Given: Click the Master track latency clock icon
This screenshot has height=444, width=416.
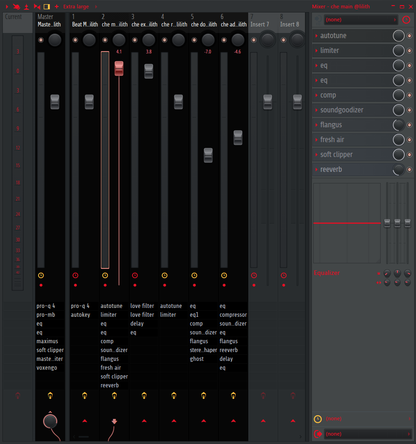Looking at the screenshot, I should (x=41, y=275).
